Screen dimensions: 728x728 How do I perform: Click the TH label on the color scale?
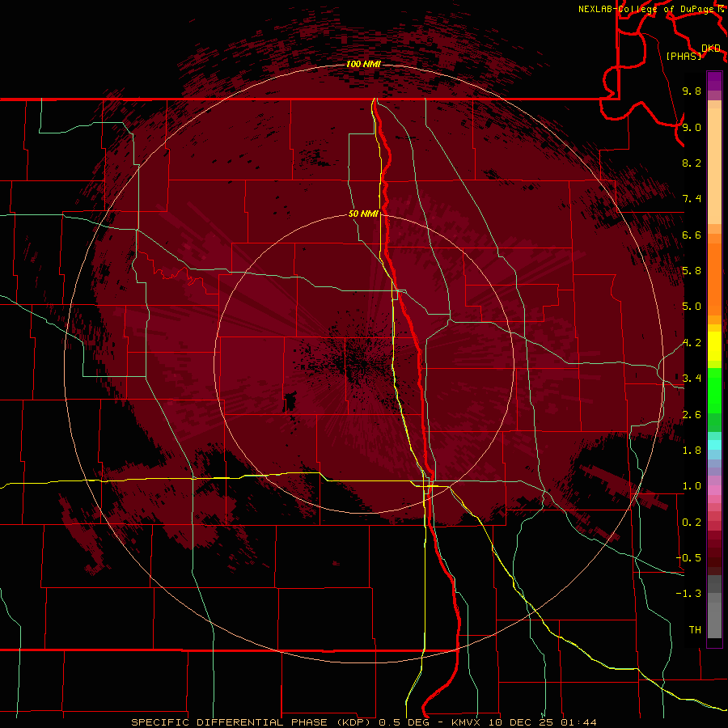pos(695,630)
